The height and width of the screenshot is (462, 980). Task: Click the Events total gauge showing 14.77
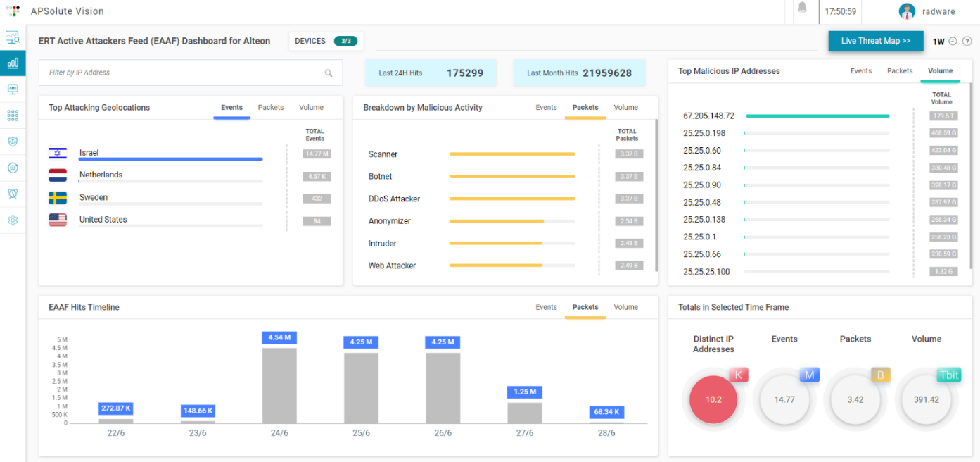pyautogui.click(x=784, y=399)
